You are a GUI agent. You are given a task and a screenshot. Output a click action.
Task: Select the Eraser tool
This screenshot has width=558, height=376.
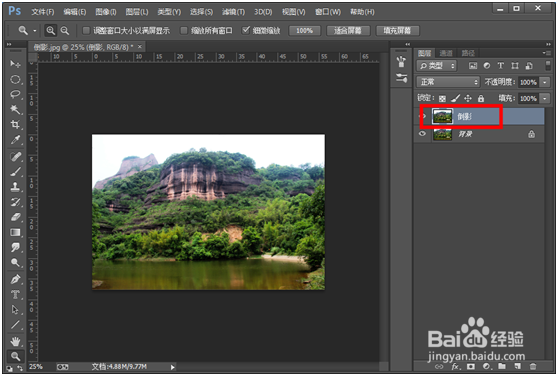click(x=15, y=217)
